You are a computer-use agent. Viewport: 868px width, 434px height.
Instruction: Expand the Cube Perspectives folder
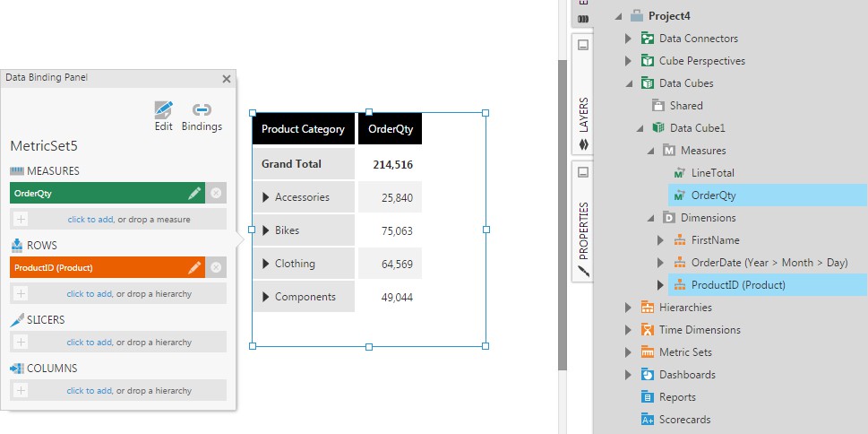pos(628,61)
